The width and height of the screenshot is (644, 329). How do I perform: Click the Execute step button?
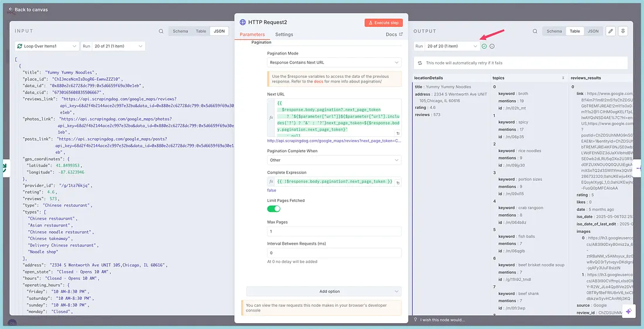383,22
